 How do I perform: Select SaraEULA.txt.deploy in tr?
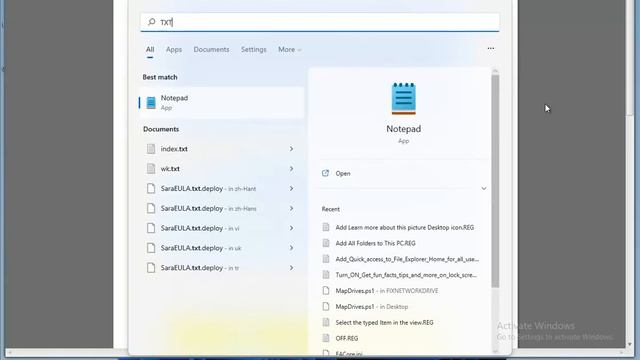200,268
